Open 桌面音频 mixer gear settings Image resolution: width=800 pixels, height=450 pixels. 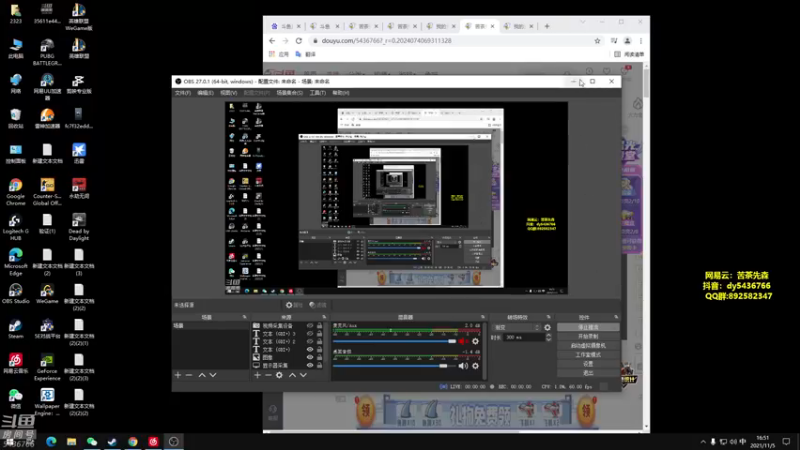click(x=476, y=366)
